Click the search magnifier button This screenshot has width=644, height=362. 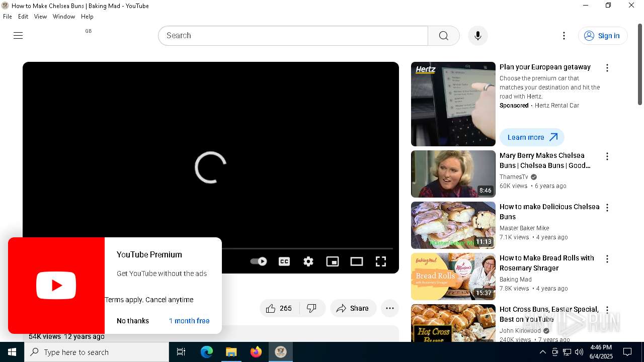pos(443,36)
